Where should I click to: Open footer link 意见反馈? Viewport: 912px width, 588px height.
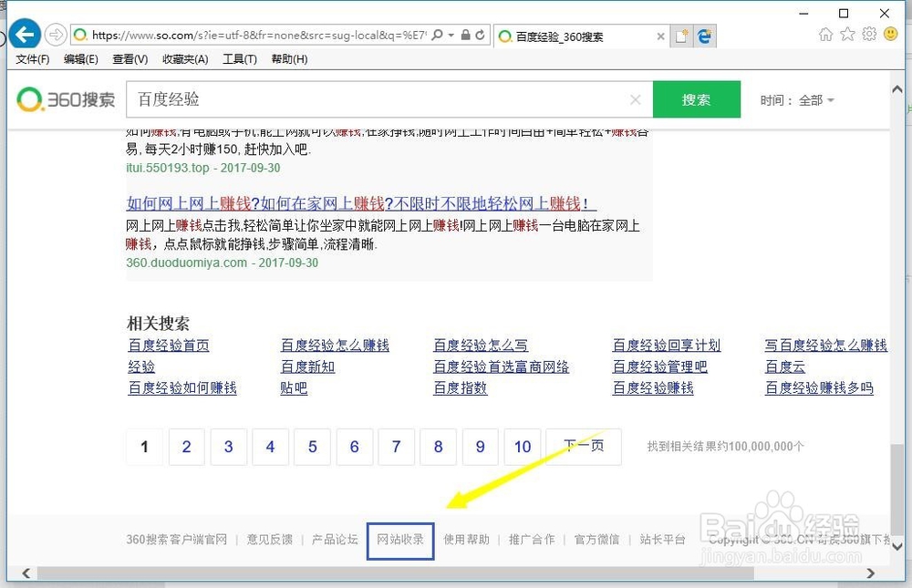click(x=270, y=540)
